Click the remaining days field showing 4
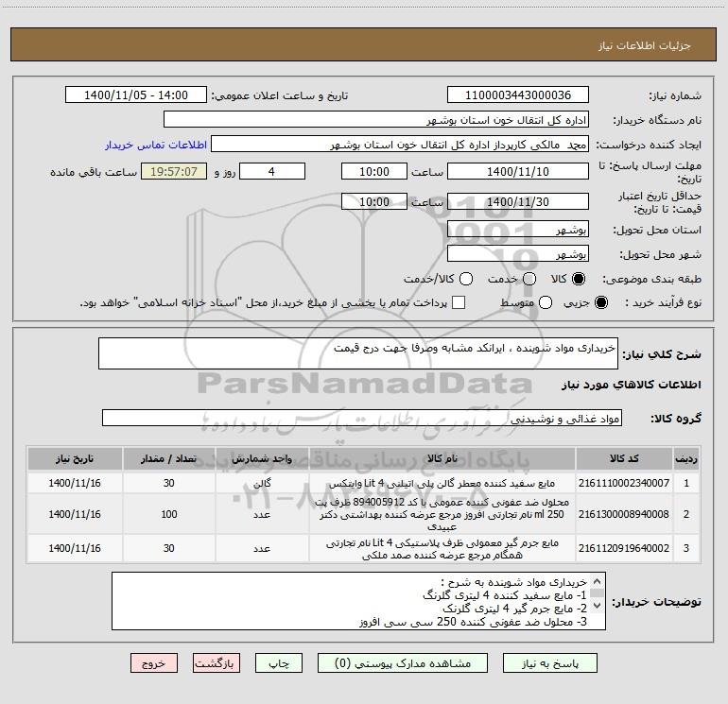The height and width of the screenshot is (704, 728). 272,171
